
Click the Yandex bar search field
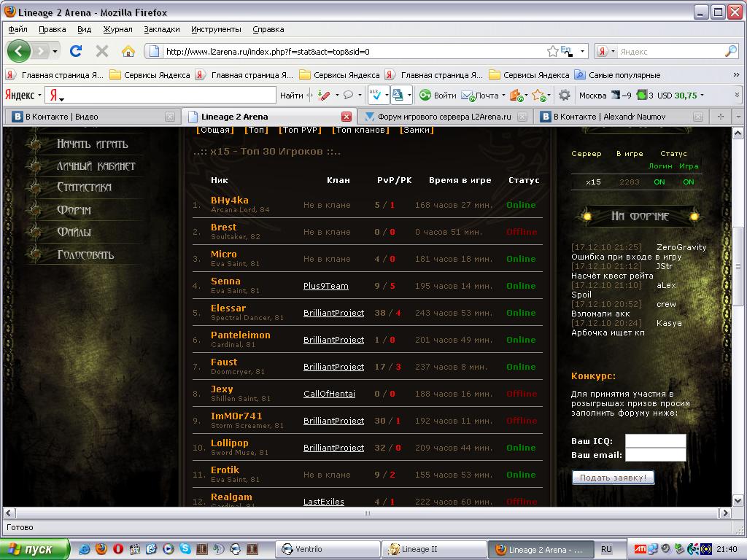(160, 95)
